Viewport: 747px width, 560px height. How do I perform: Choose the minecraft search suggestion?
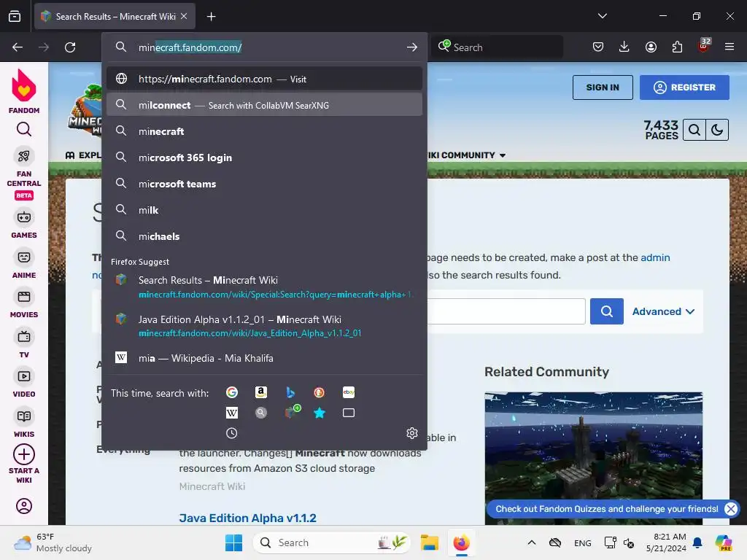click(x=264, y=131)
